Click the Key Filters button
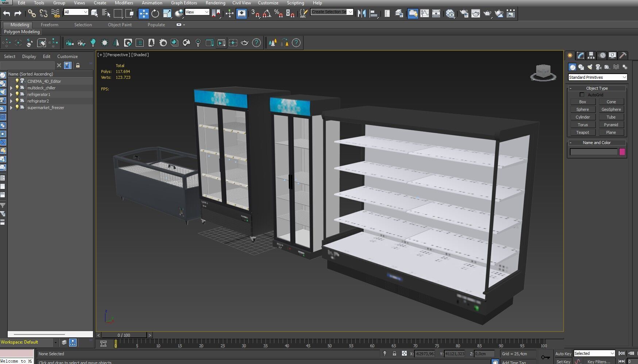The image size is (638, 364). 599,361
